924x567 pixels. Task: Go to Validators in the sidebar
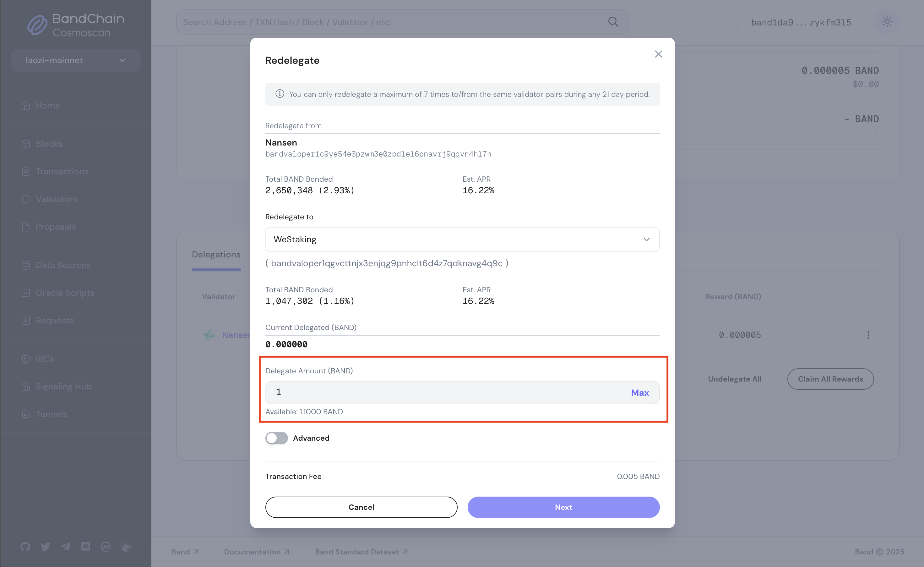point(56,199)
